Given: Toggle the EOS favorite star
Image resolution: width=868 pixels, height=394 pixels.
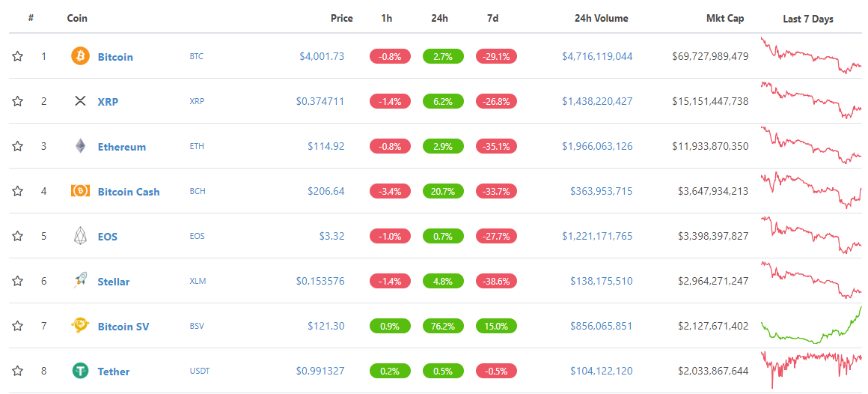Looking at the screenshot, I should [18, 236].
